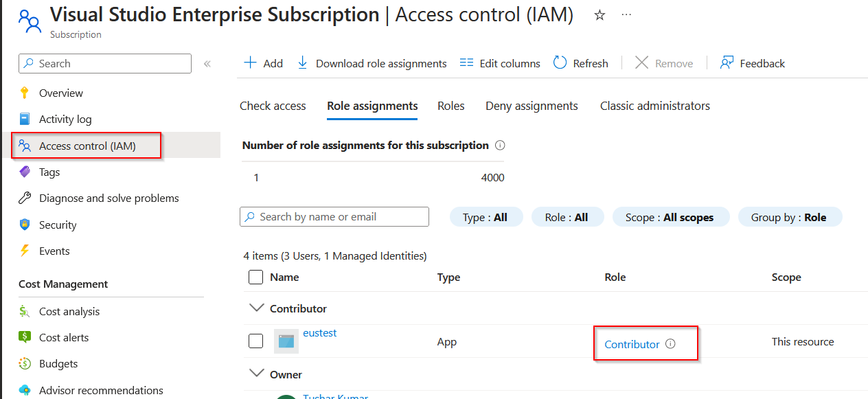
Task: Open the Classic administrators tab
Action: click(x=655, y=106)
